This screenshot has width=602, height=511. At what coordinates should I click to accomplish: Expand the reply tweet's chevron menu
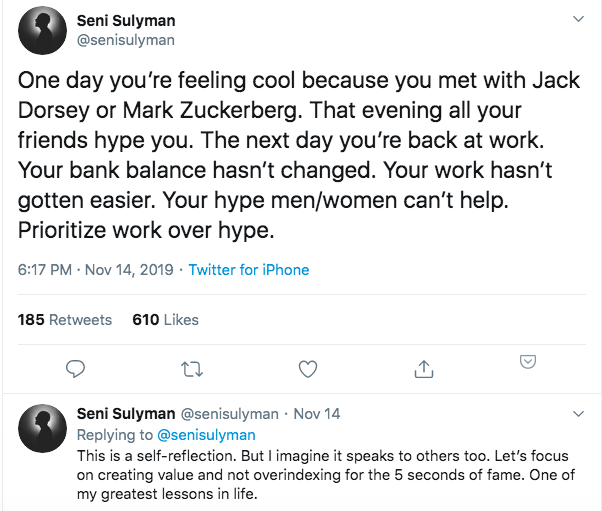(x=578, y=414)
